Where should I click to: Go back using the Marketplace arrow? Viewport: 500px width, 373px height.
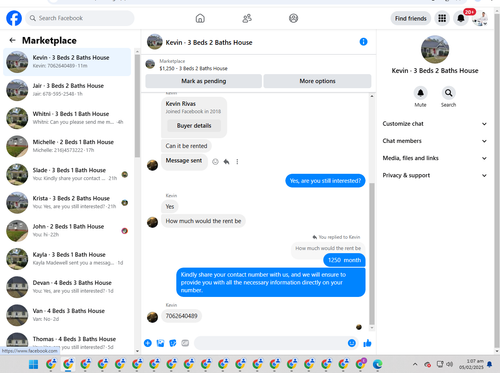(13, 40)
